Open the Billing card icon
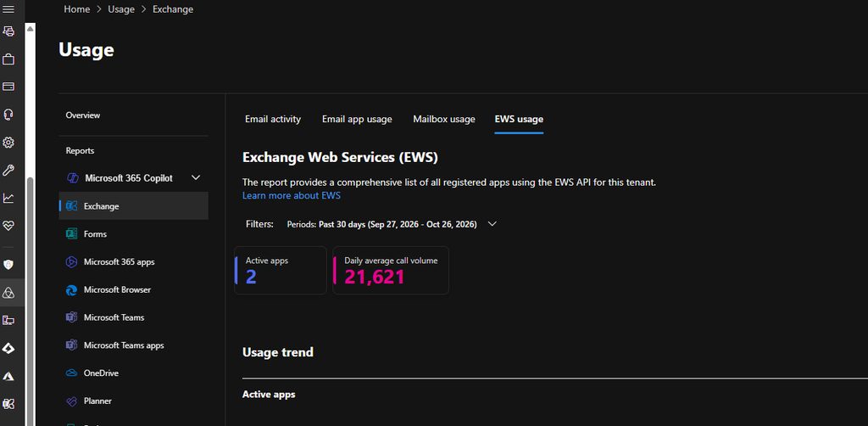Viewport: 868px width, 426px height. pyautogui.click(x=8, y=87)
